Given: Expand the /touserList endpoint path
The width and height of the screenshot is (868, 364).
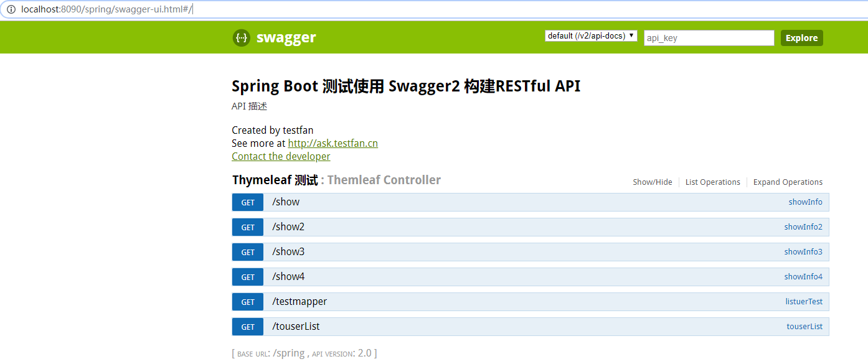Looking at the screenshot, I should point(296,326).
